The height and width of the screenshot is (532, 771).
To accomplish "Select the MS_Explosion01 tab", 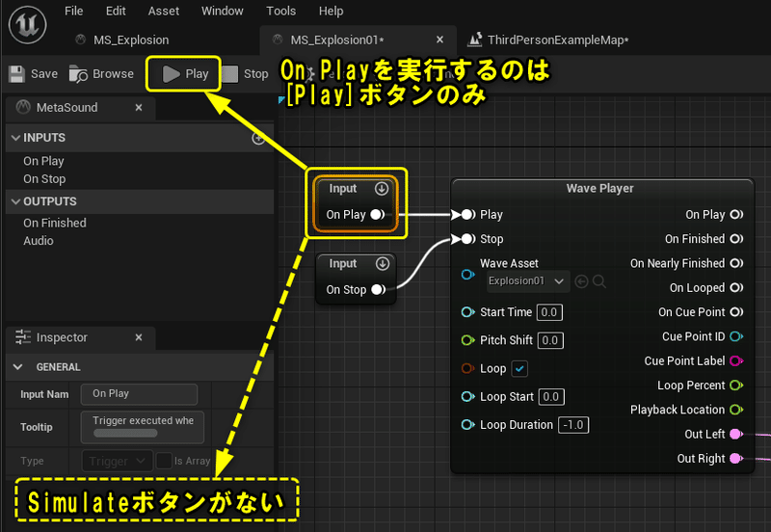I will (336, 40).
